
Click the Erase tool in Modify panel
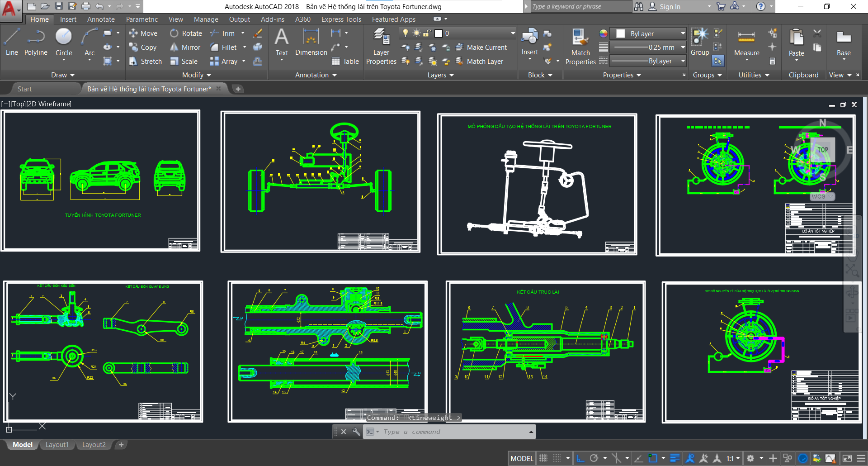click(x=257, y=33)
